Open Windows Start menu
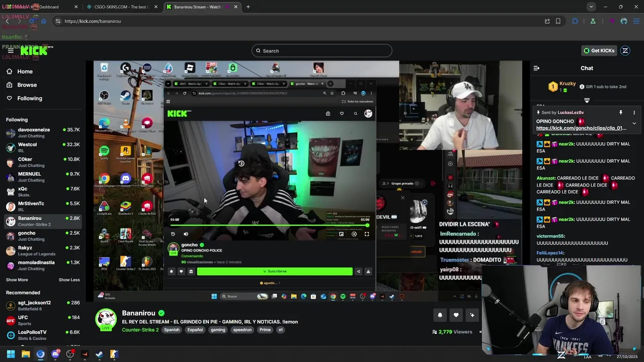Viewport: 644px width, 362px height. coord(11,354)
